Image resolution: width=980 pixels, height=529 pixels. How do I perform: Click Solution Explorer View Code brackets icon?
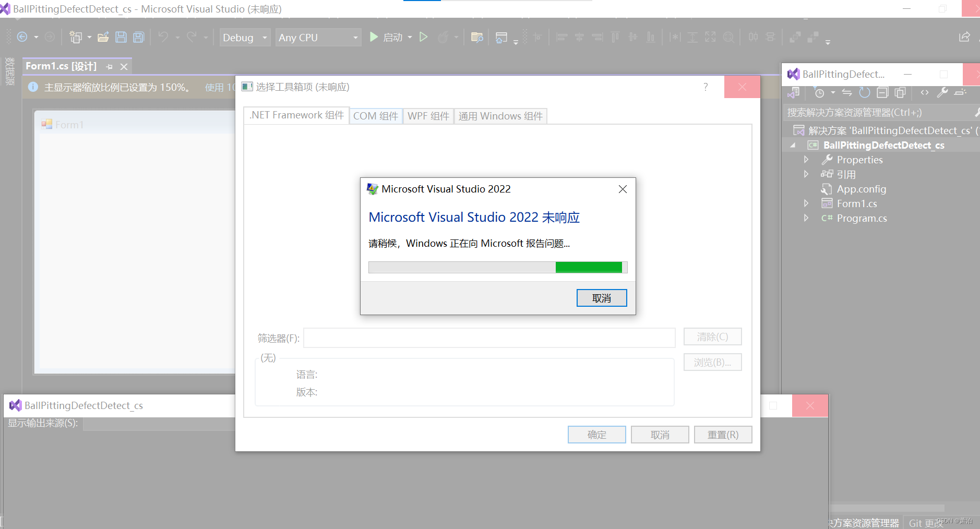pos(925,92)
